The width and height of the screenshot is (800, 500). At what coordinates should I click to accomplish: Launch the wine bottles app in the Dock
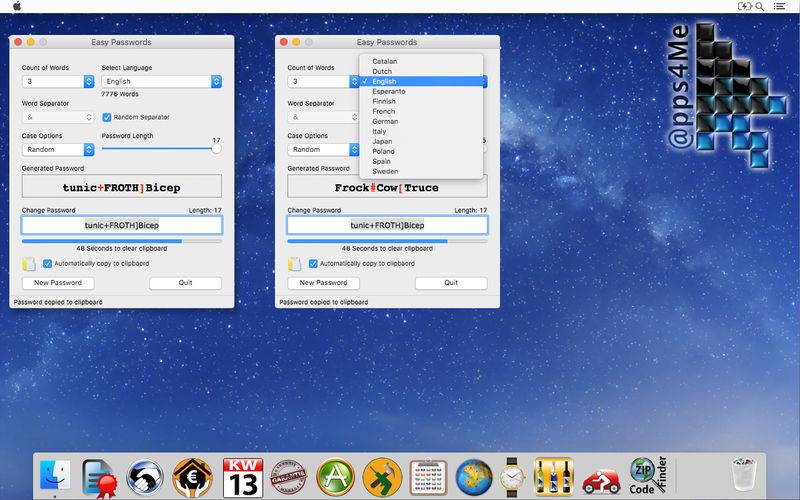click(554, 477)
